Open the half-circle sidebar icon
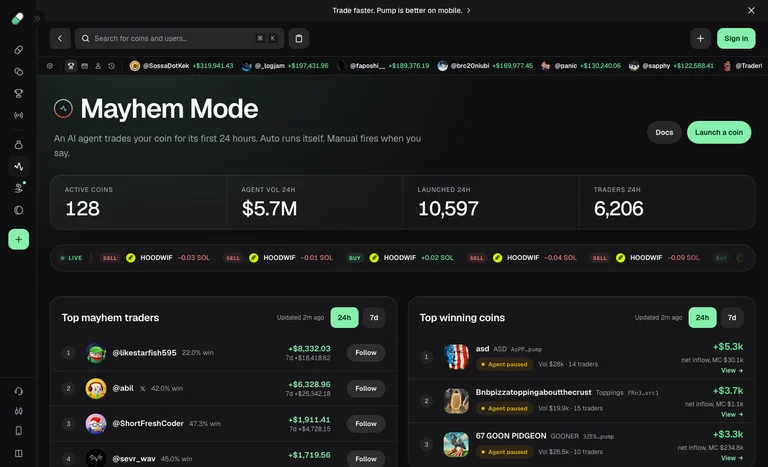Screen dimensions: 768x467 pos(19,210)
